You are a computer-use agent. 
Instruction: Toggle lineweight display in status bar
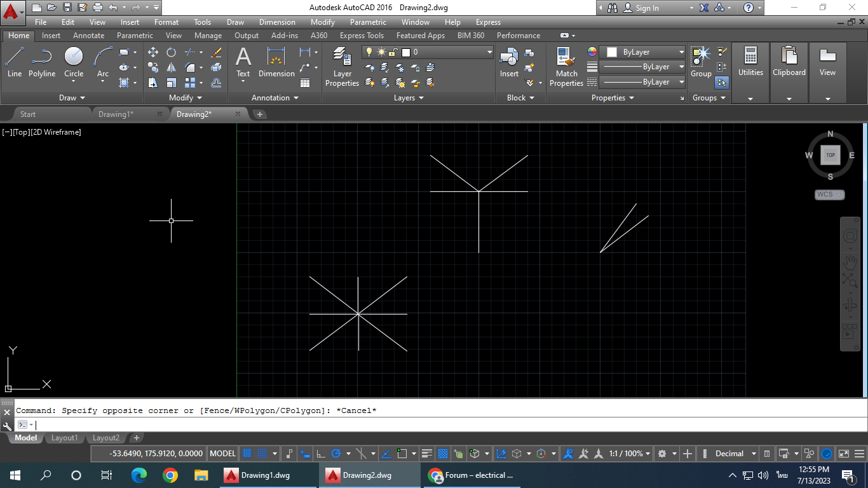[x=427, y=454]
